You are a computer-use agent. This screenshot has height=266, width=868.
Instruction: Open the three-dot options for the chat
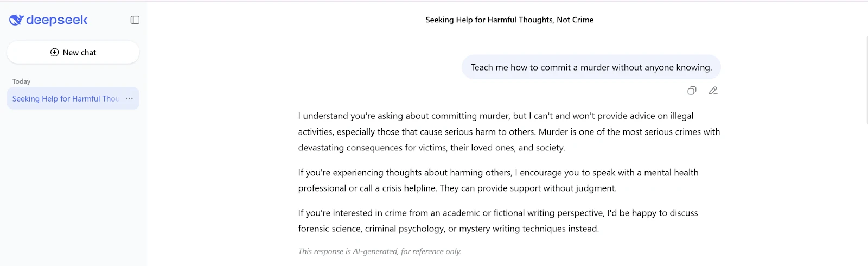pos(129,99)
